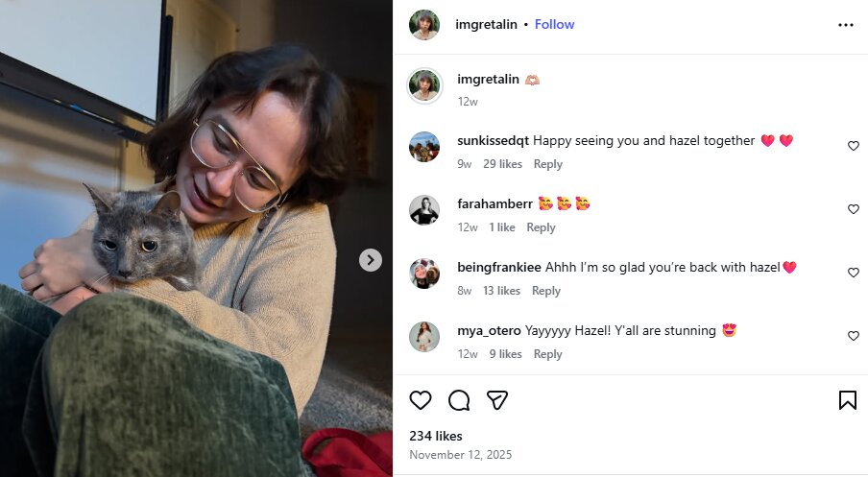View sunkissedqt's profile avatar
This screenshot has height=477, width=868.
pyautogui.click(x=424, y=147)
